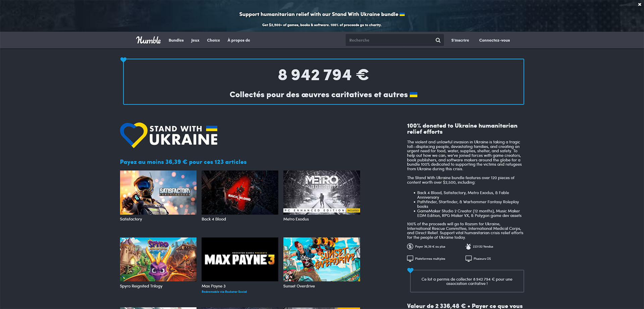The width and height of the screenshot is (644, 309).
Task: Click the search magnifier icon
Action: [x=438, y=40]
